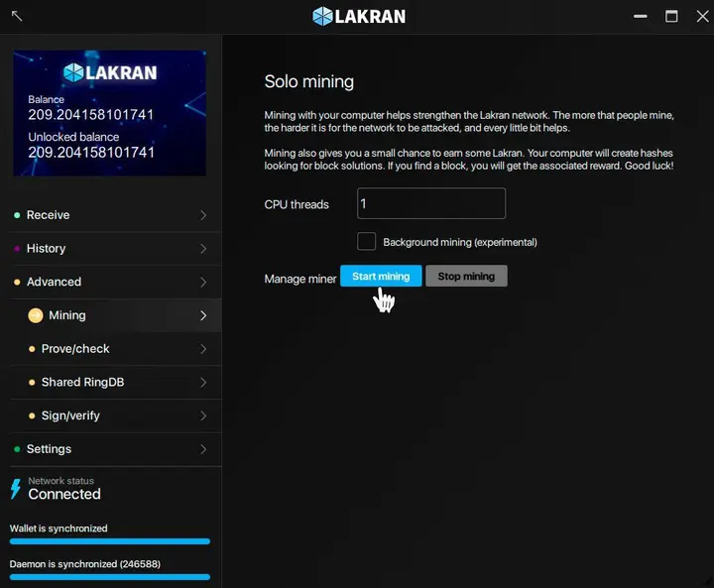Close the Lakran window
This screenshot has height=588, width=714.
click(x=703, y=17)
